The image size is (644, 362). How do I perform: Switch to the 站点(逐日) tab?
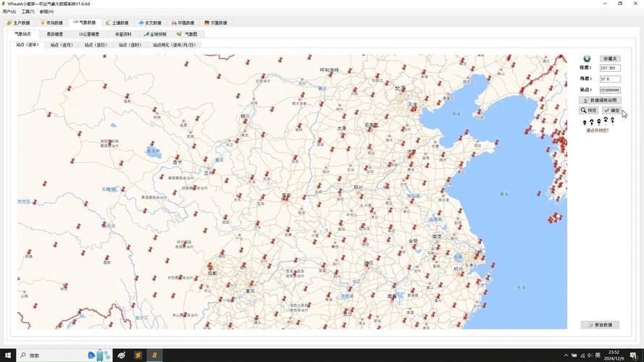(96, 45)
